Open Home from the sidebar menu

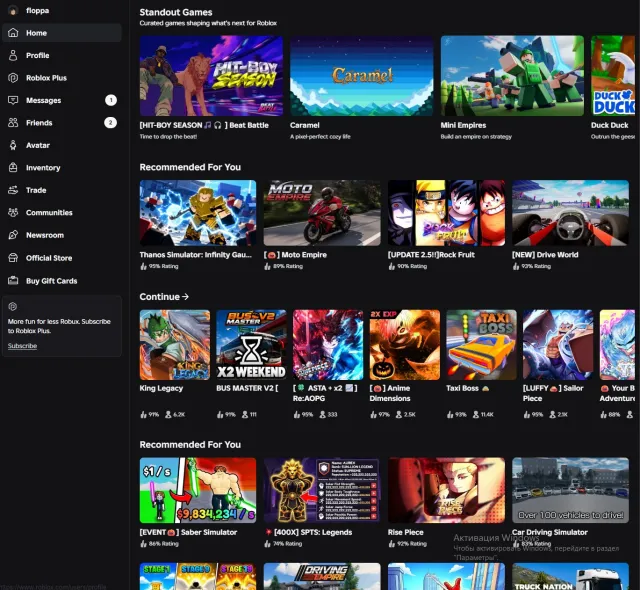point(62,33)
